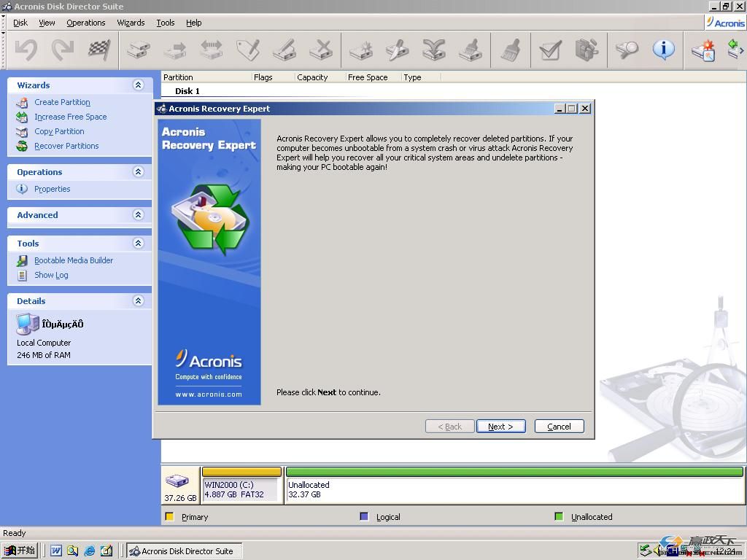Collapse the Operations panel
Image resolution: width=747 pixels, height=560 pixels.
[138, 171]
